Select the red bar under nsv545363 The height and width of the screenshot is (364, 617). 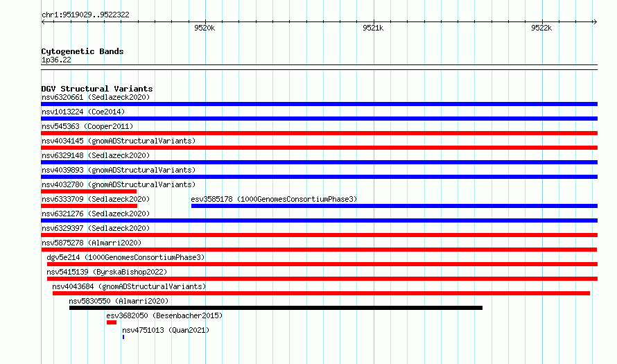[319, 133]
